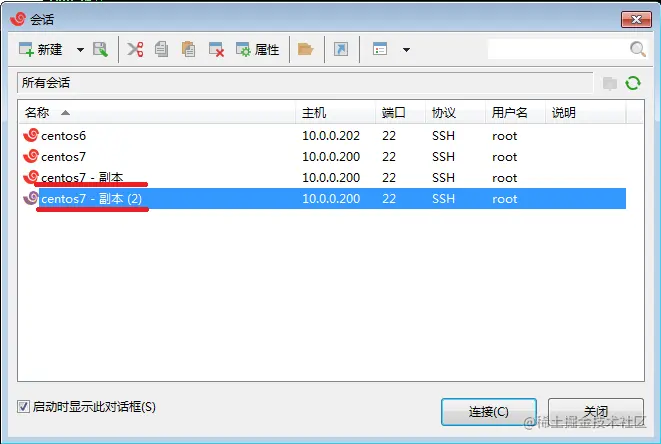Sort by 说明 column header

pos(586,113)
